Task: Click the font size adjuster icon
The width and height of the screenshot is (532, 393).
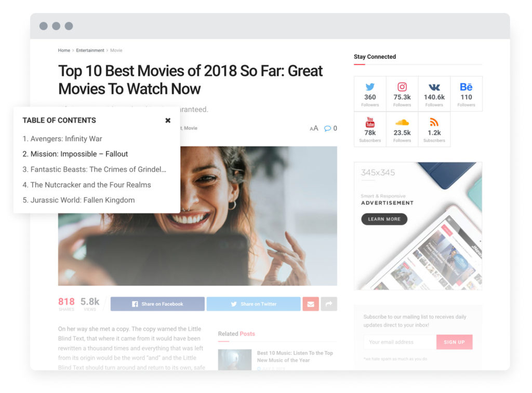Action: tap(314, 128)
